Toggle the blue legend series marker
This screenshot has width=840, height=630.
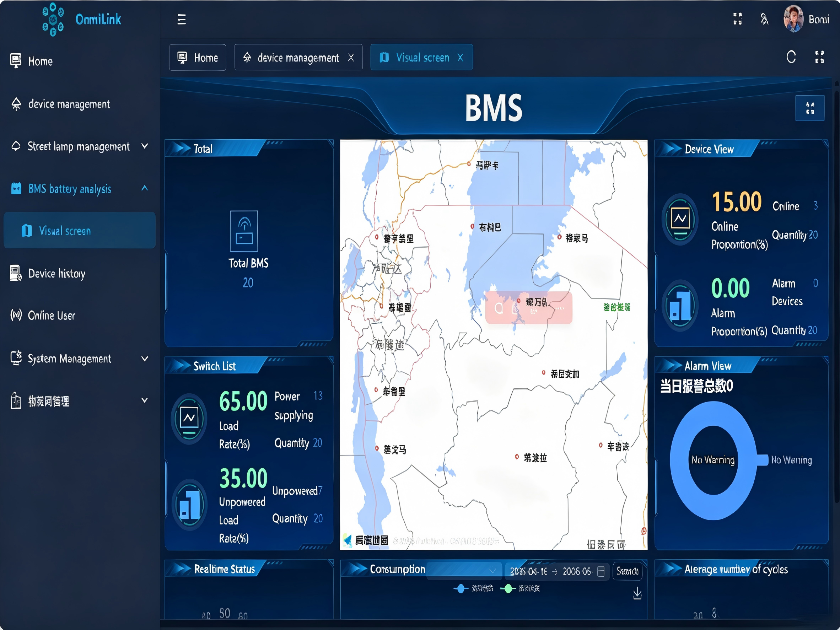[461, 588]
